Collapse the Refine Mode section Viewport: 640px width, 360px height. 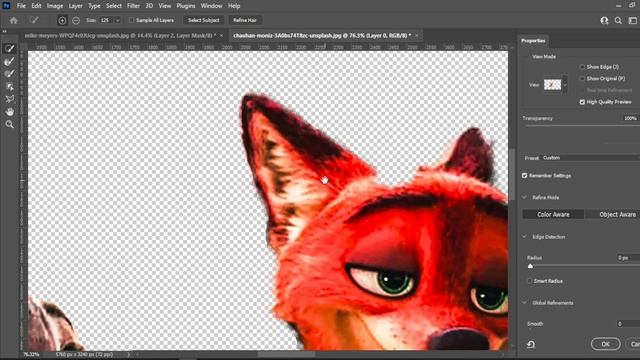click(x=524, y=198)
